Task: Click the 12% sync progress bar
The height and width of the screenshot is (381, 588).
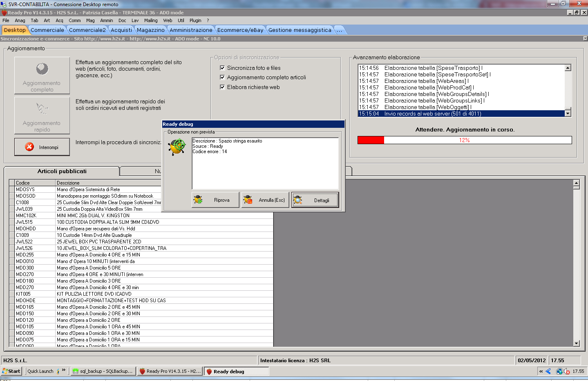Action: [465, 140]
